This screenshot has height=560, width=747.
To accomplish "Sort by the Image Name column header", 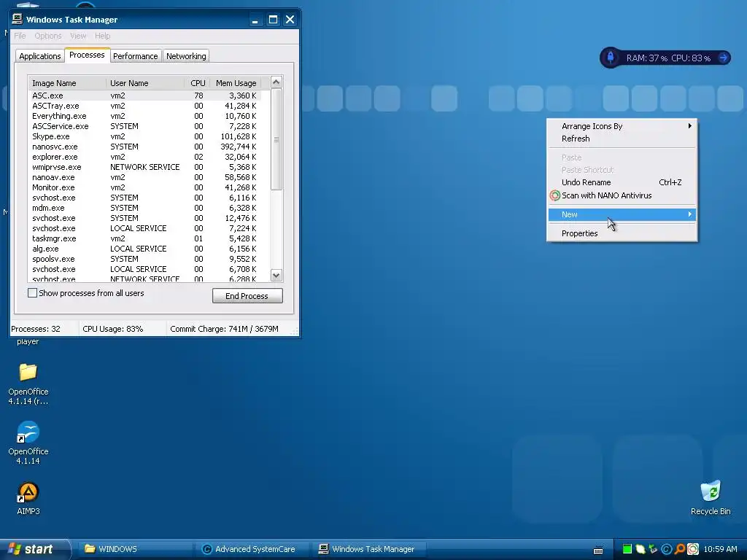I will click(x=66, y=83).
